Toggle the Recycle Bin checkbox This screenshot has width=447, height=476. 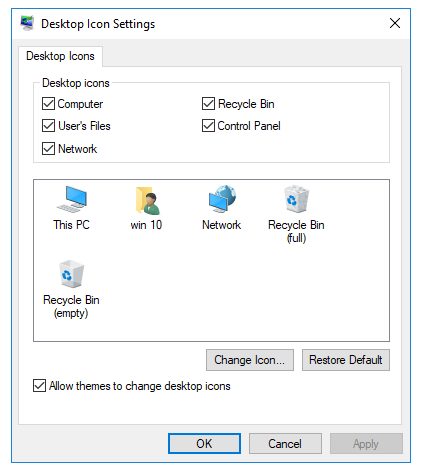click(208, 104)
